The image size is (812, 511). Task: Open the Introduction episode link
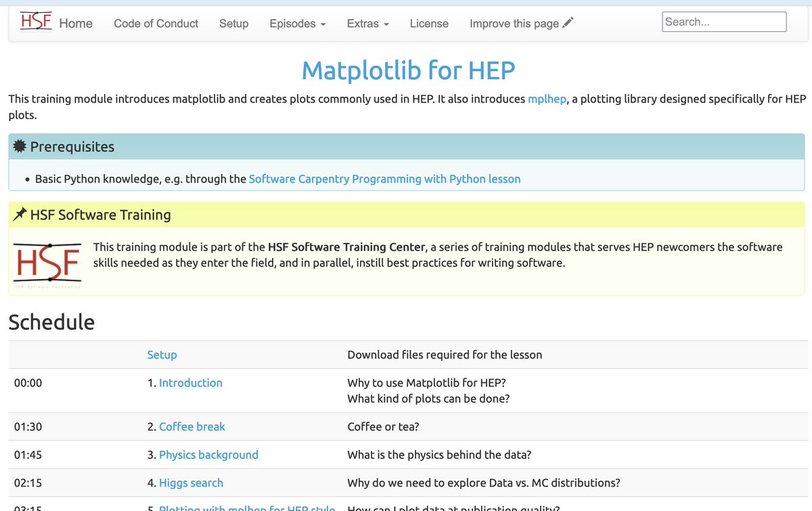pos(190,383)
